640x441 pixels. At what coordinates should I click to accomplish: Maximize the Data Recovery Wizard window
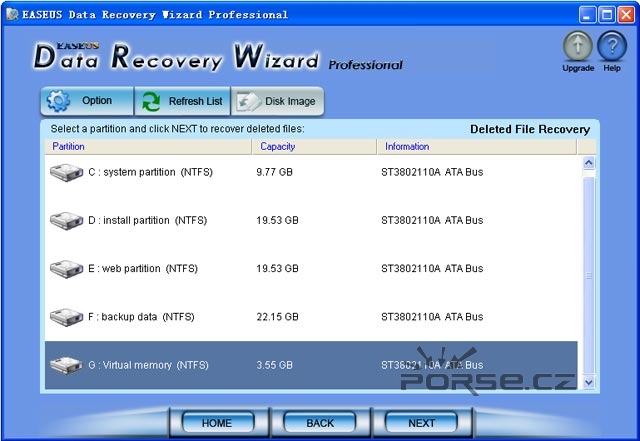[x=607, y=15]
